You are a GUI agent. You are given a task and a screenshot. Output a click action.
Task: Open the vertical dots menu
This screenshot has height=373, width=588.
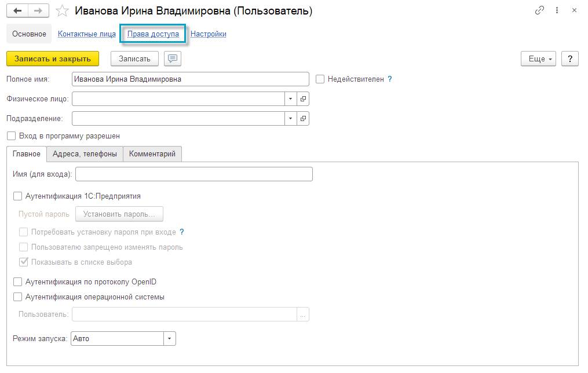point(557,10)
